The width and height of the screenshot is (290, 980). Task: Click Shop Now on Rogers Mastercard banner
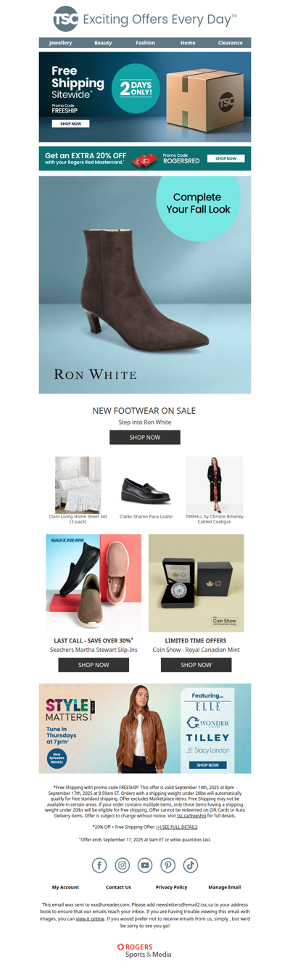click(x=225, y=158)
